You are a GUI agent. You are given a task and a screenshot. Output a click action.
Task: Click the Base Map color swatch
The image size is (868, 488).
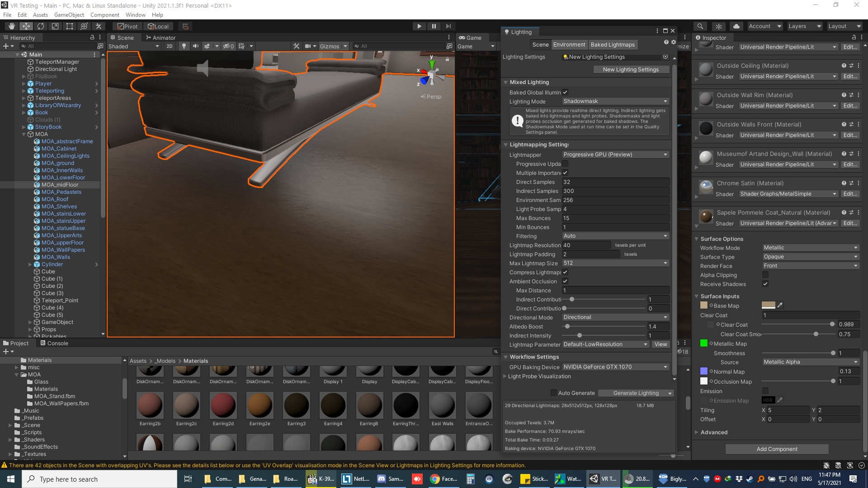(x=768, y=305)
